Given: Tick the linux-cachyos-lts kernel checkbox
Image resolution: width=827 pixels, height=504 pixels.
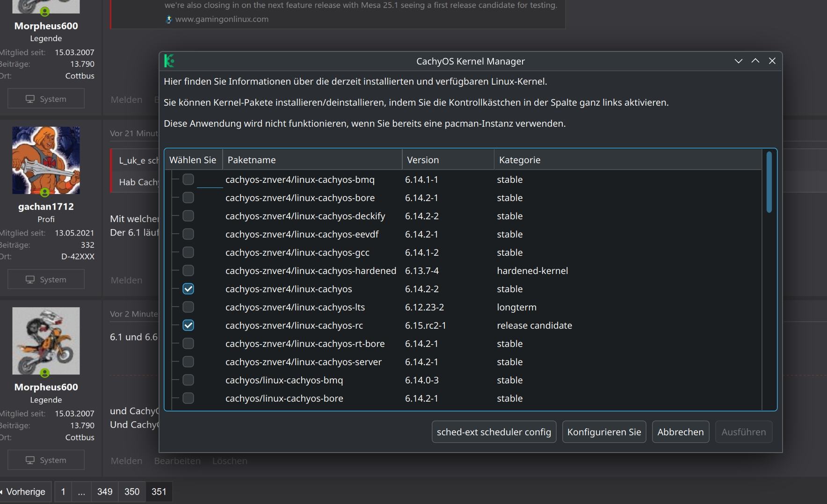Looking at the screenshot, I should pyautogui.click(x=188, y=307).
